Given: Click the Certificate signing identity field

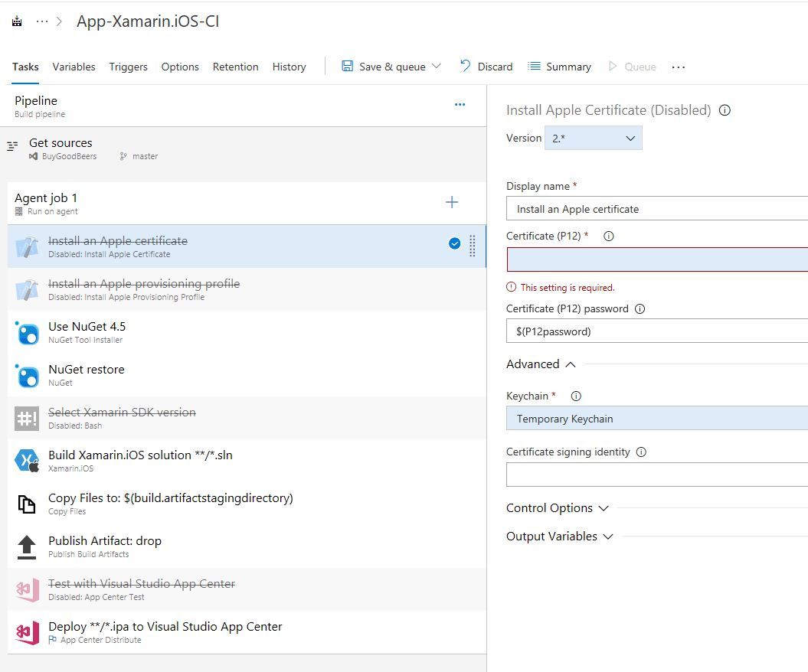Looking at the screenshot, I should (x=657, y=475).
